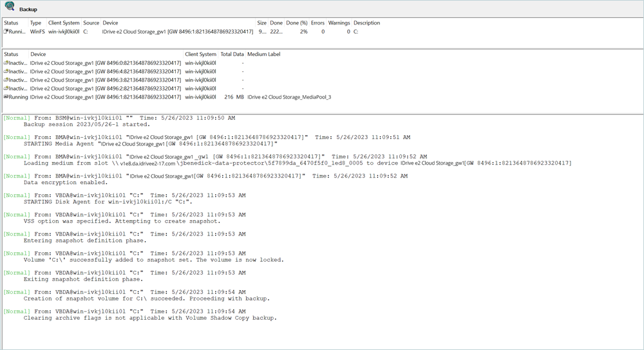Click the 'Creation of snapshot volume' log line
The image size is (644, 350).
coord(147,299)
